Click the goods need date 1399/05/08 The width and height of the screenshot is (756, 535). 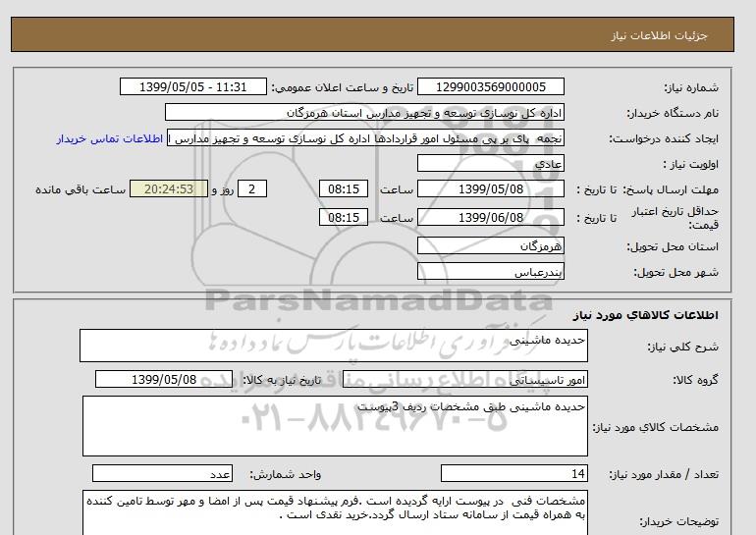pyautogui.click(x=164, y=379)
